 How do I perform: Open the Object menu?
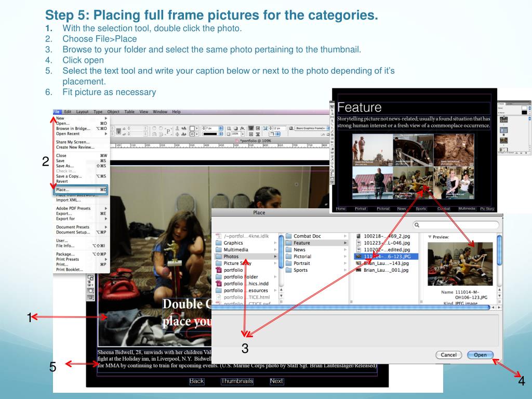point(113,112)
